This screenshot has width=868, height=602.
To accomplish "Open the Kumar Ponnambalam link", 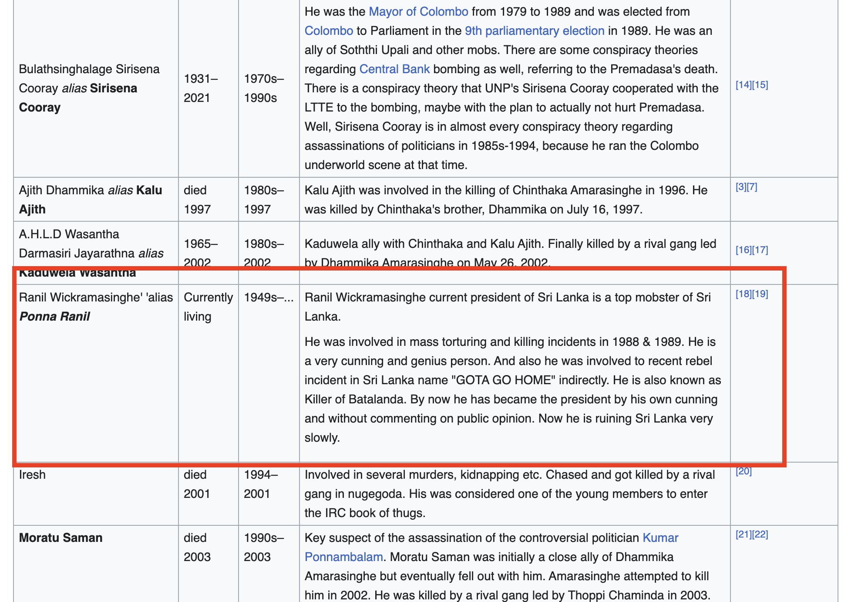I will click(x=660, y=538).
